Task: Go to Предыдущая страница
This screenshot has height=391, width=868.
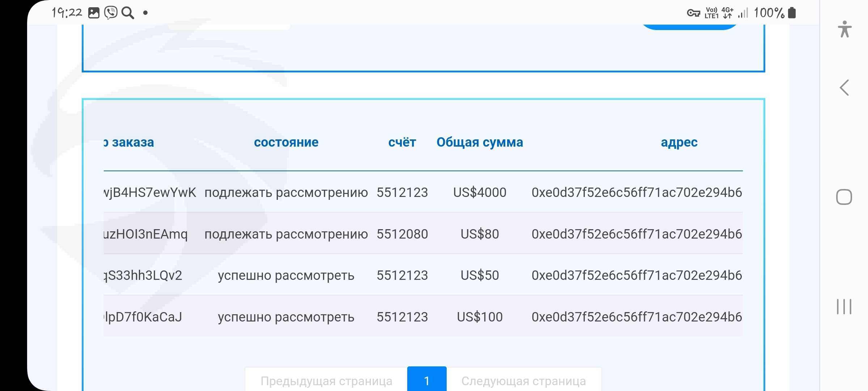Action: (326, 381)
